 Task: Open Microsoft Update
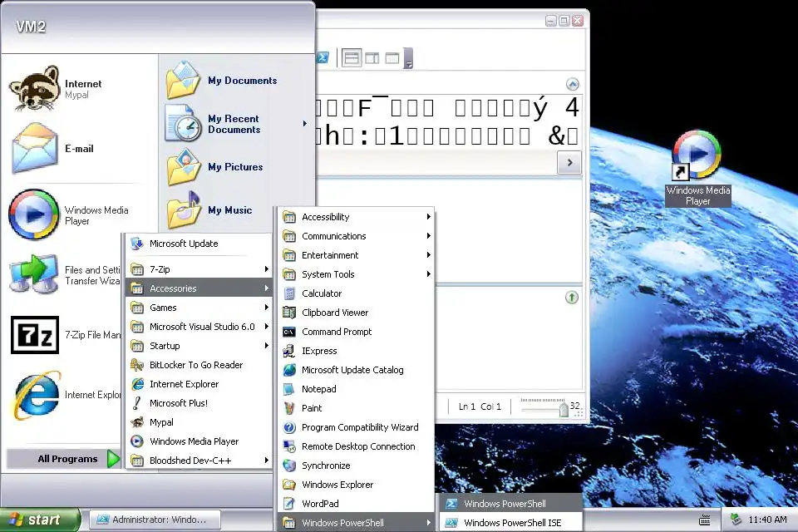199,244
